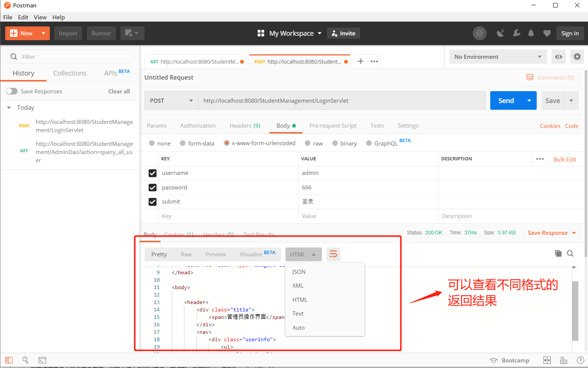588x368 pixels.
Task: Toggle the Save Responses switch
Action: click(x=12, y=91)
